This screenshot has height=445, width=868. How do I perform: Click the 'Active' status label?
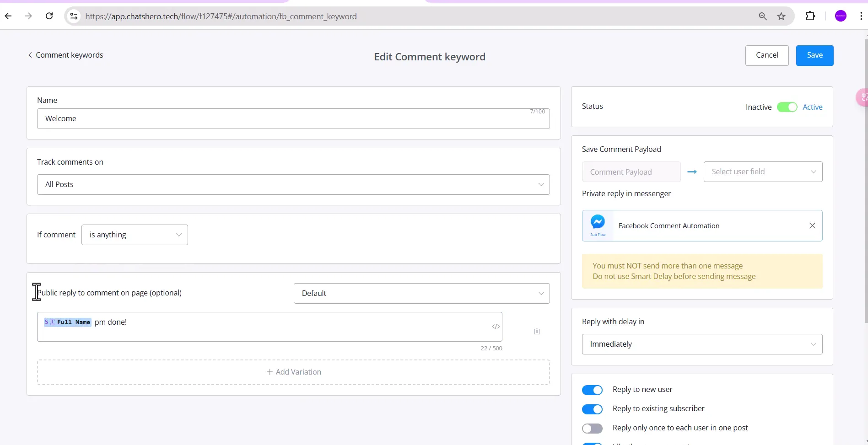point(812,107)
